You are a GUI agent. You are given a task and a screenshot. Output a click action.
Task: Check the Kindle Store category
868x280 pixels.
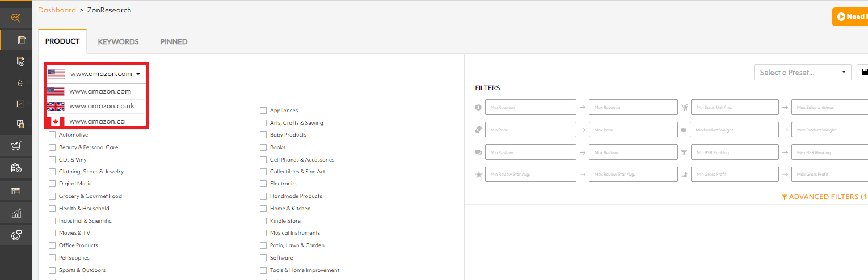tap(263, 221)
